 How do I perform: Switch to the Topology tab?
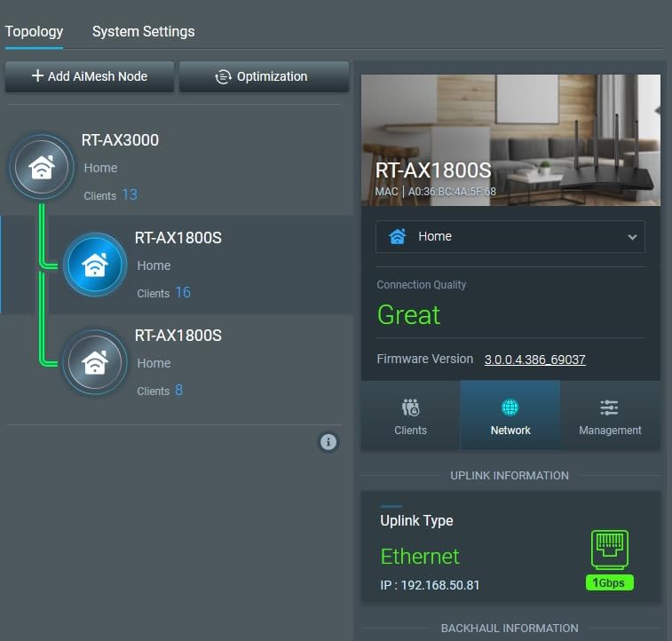[x=34, y=32]
